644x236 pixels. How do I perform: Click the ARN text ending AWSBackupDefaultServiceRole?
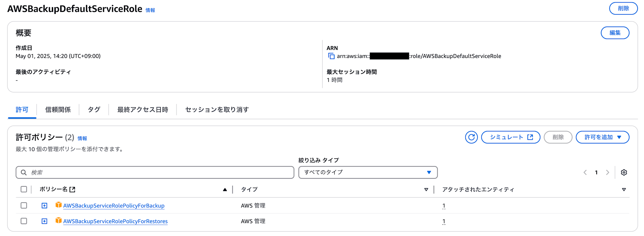[419, 56]
